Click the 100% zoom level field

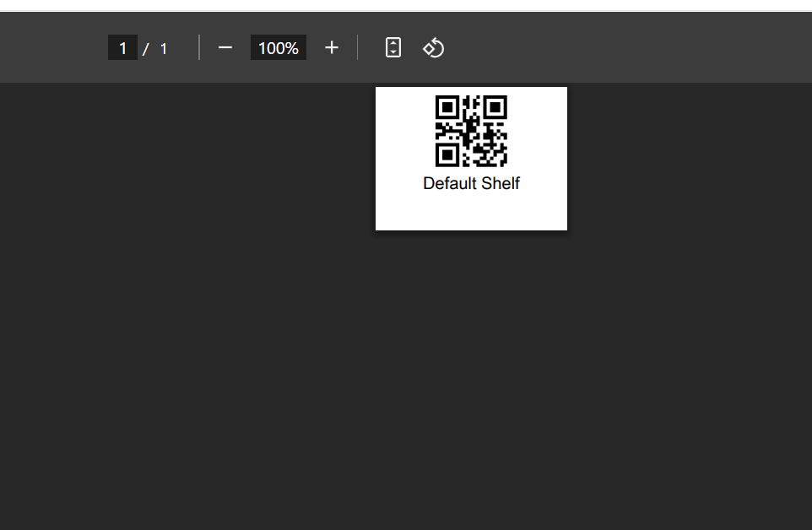[278, 47]
